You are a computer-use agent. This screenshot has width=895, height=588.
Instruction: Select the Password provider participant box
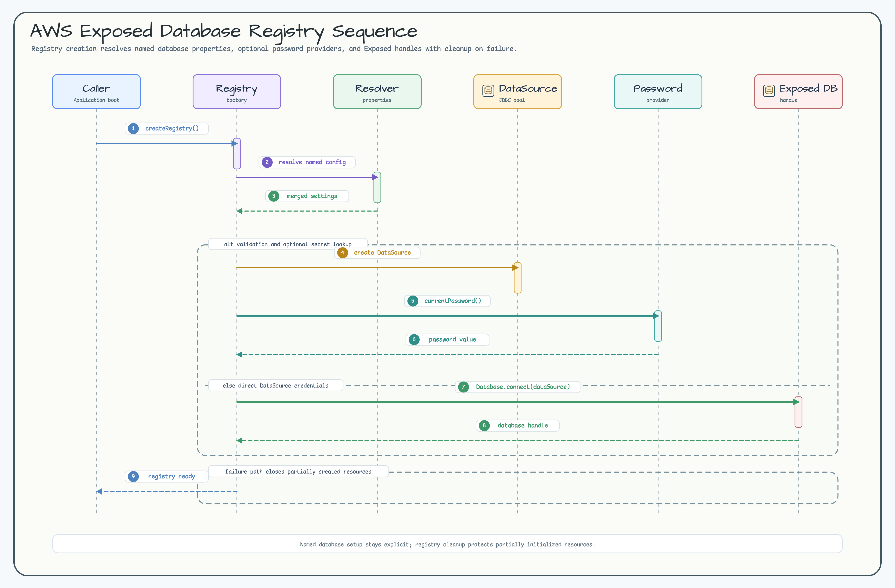(658, 92)
